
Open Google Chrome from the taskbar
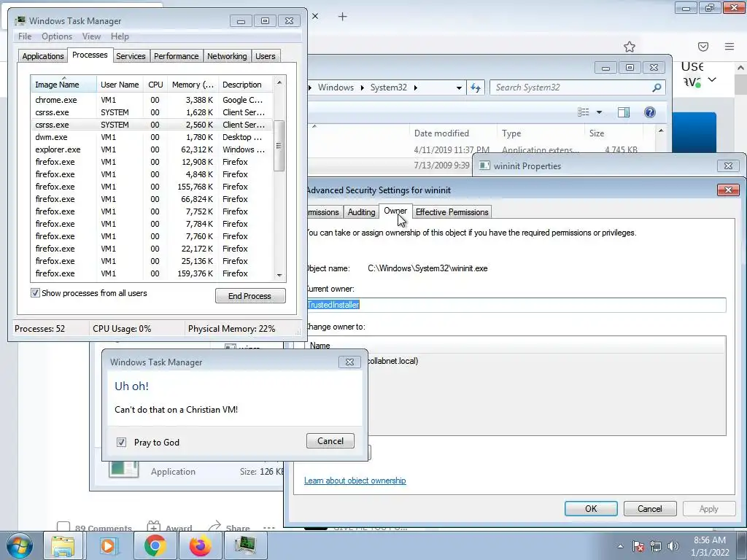tap(155, 545)
